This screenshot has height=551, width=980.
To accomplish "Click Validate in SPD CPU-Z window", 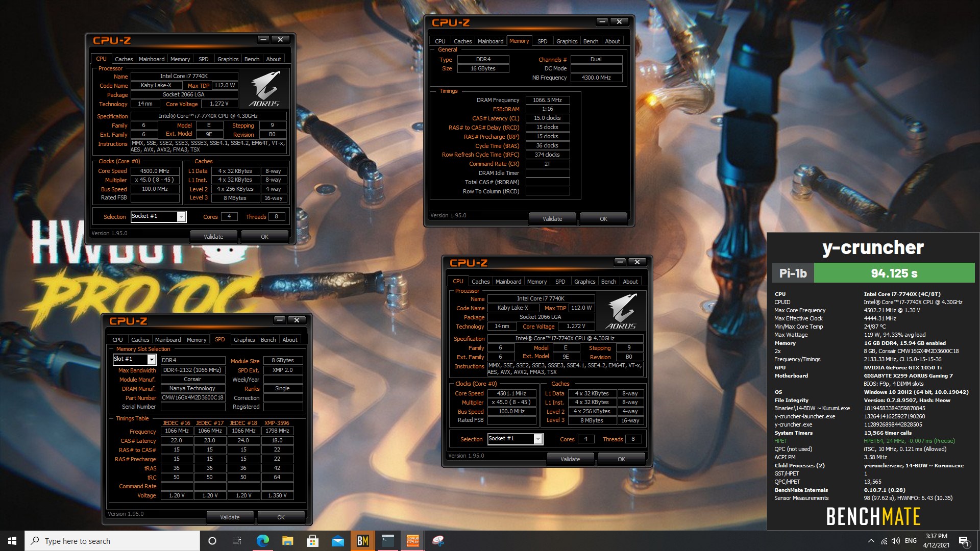I will point(230,517).
